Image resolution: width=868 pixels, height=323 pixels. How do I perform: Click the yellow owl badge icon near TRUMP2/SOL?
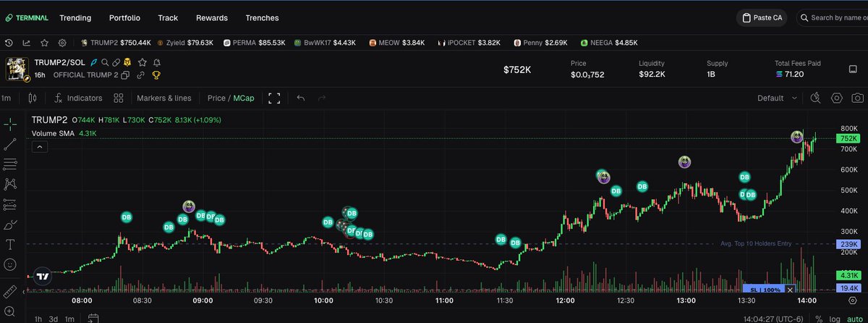tap(127, 63)
